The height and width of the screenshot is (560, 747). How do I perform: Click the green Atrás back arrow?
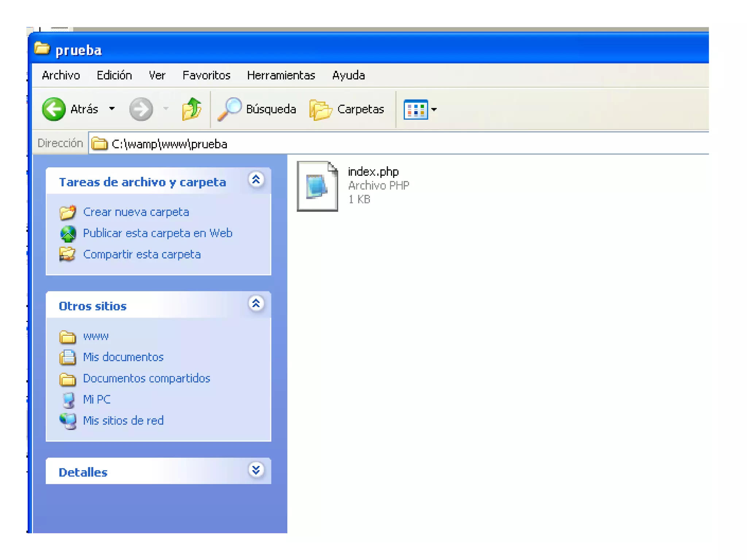coord(54,109)
